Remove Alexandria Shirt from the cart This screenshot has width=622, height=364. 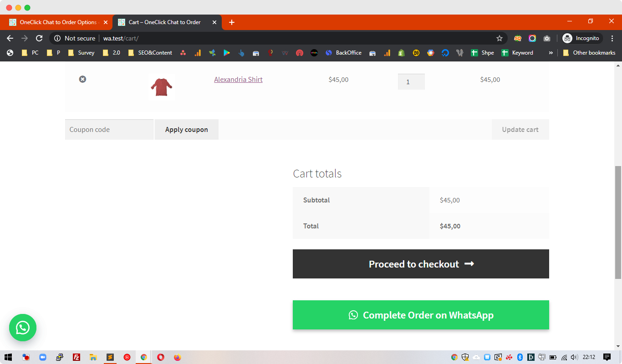click(x=82, y=79)
